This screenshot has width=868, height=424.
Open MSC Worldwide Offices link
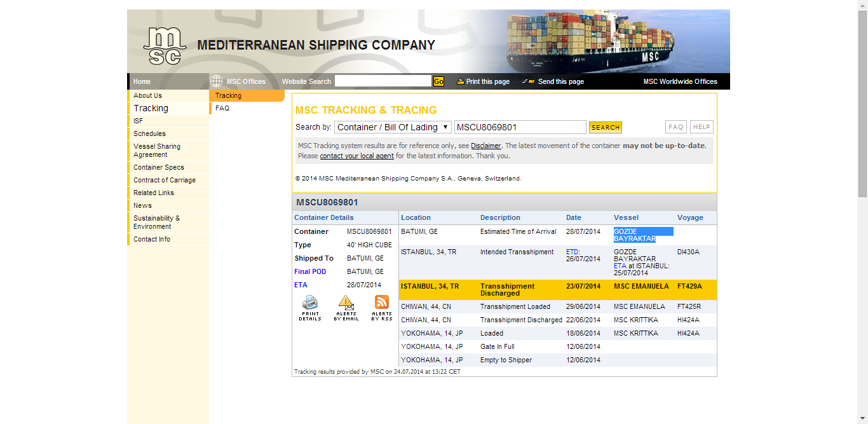coord(680,81)
